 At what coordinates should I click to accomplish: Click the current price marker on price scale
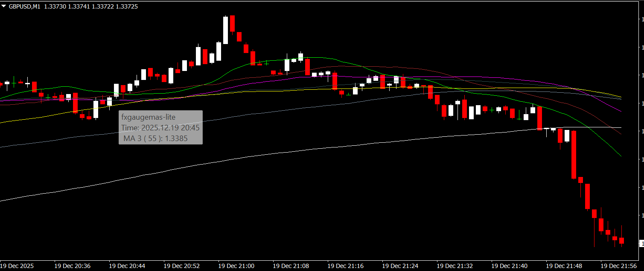[641, 243]
